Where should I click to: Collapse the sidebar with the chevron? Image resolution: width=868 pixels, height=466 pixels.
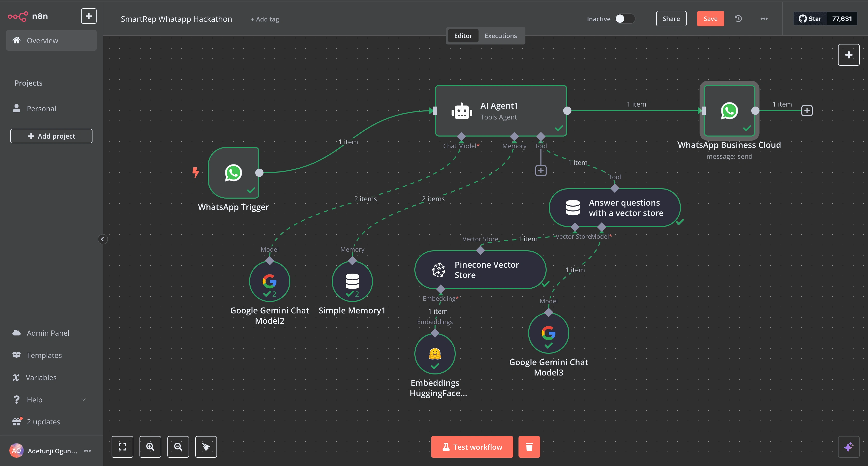click(x=103, y=239)
